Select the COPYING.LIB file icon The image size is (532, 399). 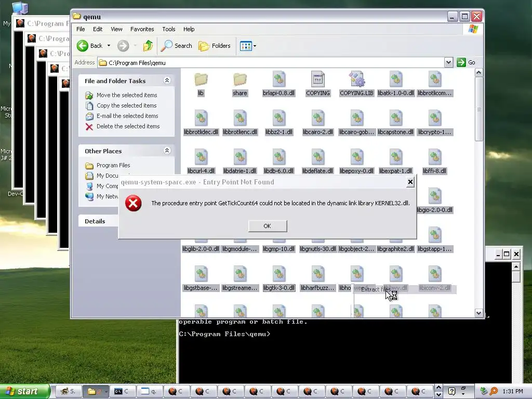356,79
